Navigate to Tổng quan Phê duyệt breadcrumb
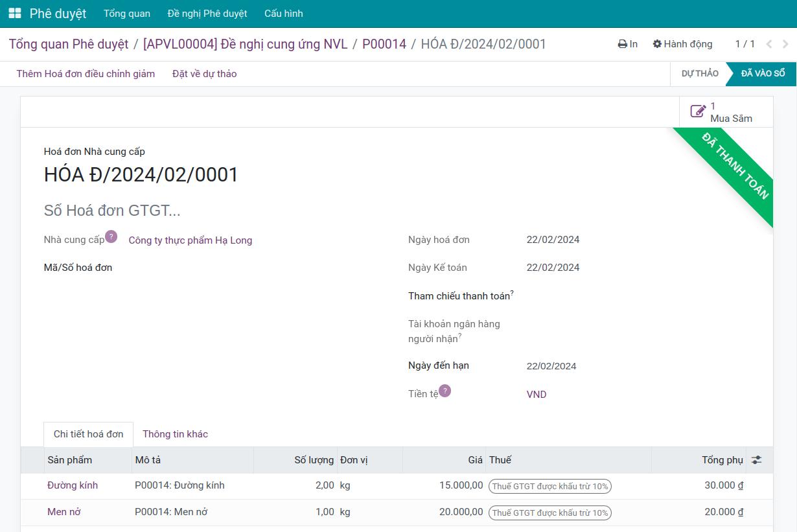 click(69, 44)
